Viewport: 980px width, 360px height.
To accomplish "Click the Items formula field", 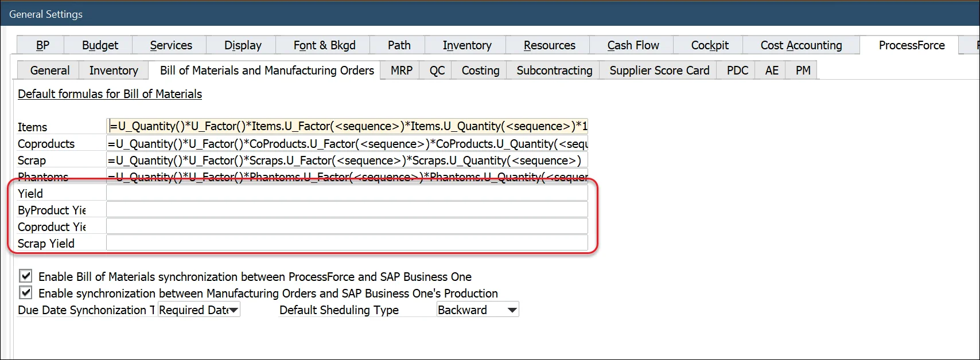I will coord(347,126).
